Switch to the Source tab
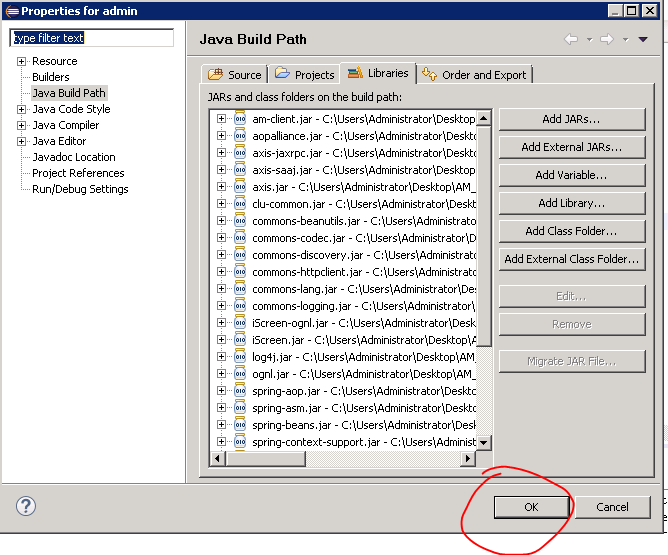This screenshot has width=668, height=555. coord(234,74)
